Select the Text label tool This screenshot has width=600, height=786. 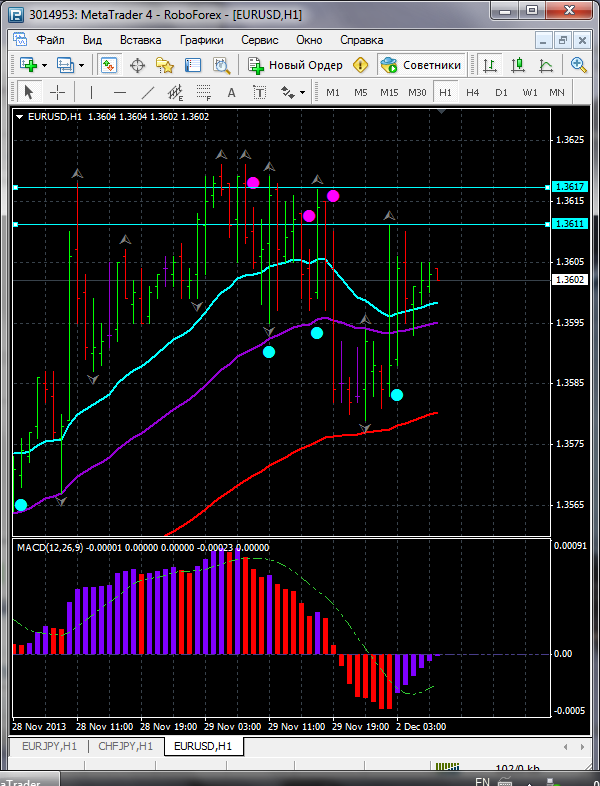(x=233, y=92)
